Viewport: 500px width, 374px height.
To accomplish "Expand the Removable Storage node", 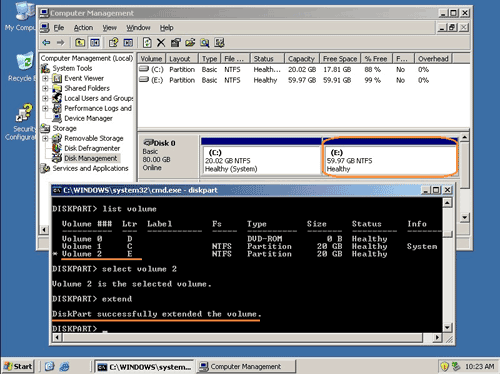I will coord(45,138).
